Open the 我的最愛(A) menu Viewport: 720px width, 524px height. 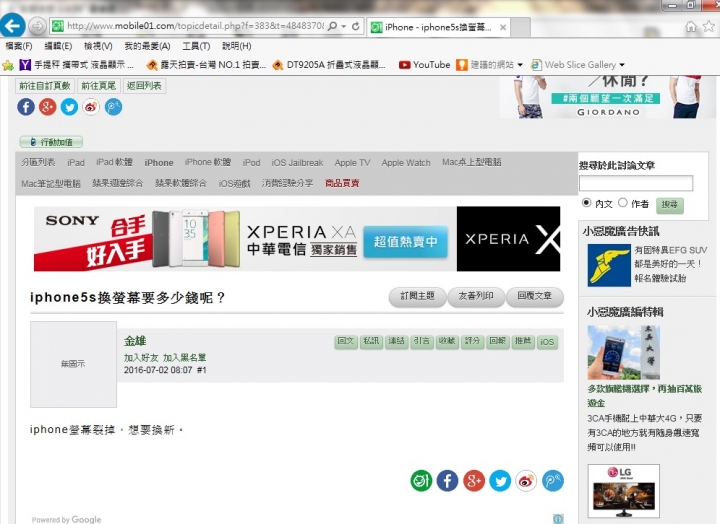pos(147,46)
